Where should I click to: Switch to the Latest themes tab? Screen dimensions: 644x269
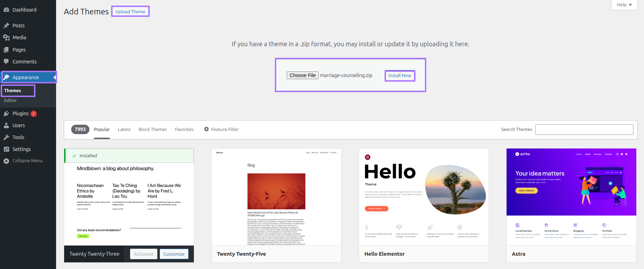[124, 129]
